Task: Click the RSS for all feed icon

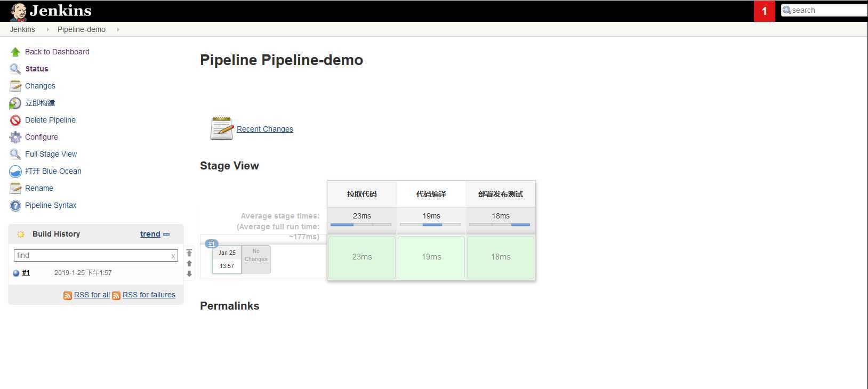Action: coord(68,295)
